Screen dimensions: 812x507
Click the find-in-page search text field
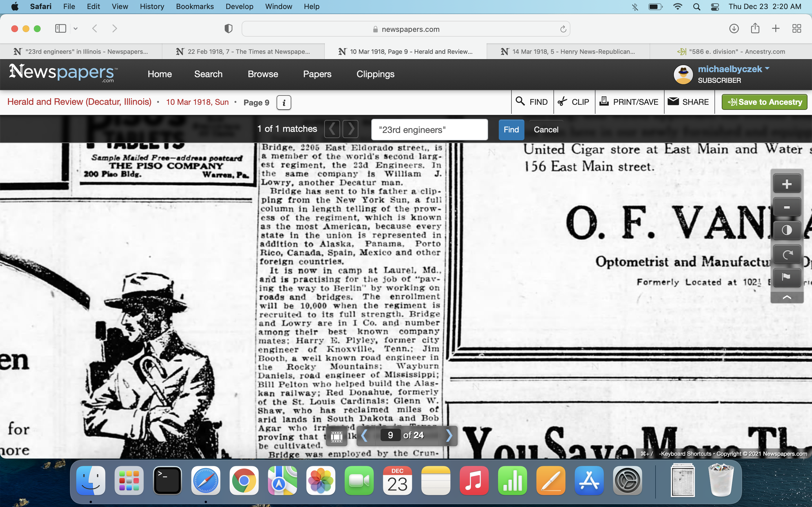click(x=429, y=130)
